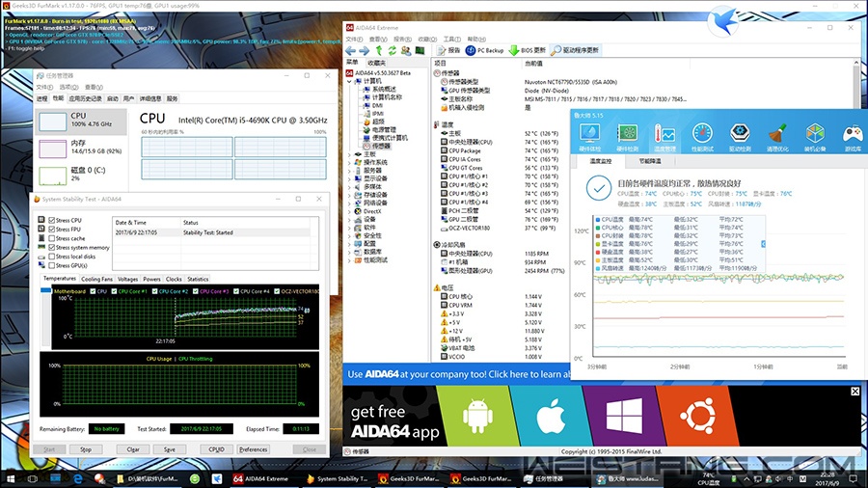Click the green up arrow in AIDA64 toolbar
The image size is (868, 488).
coord(379,50)
